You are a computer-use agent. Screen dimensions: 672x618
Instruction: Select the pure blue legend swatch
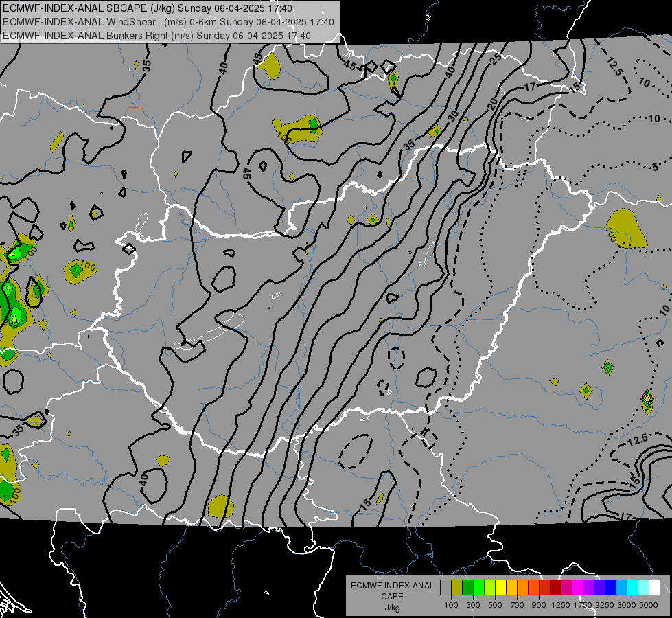(610, 587)
